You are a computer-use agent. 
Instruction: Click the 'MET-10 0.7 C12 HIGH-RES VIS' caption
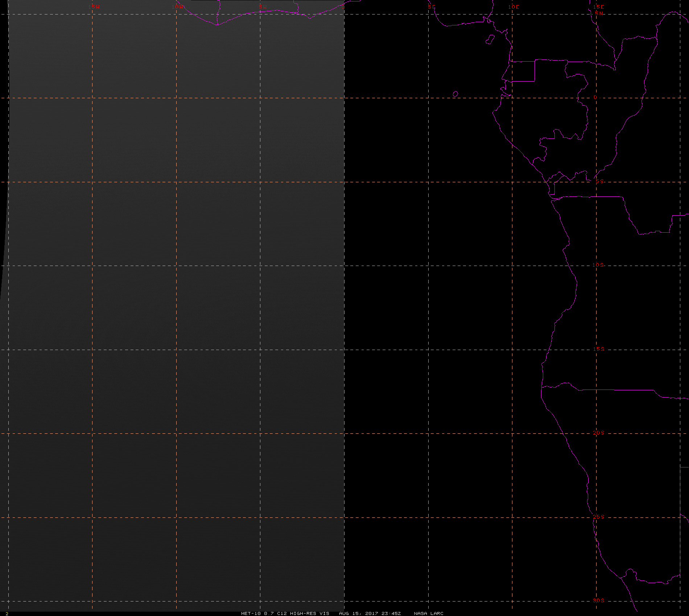coord(285,613)
